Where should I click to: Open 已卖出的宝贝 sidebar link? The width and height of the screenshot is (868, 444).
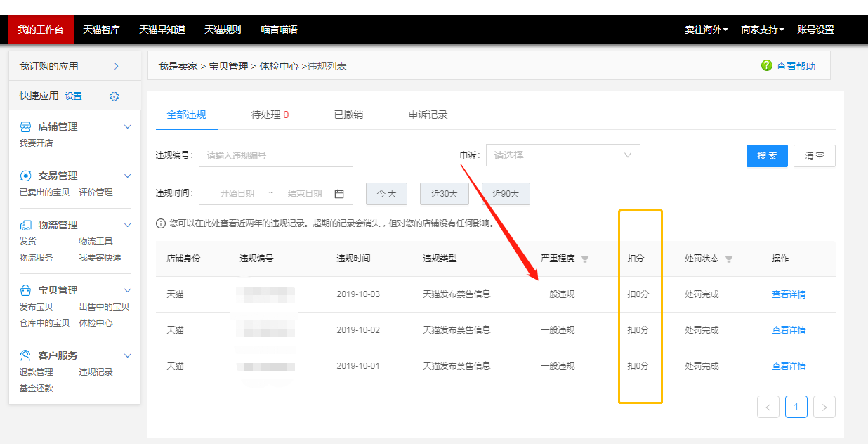[x=44, y=192]
